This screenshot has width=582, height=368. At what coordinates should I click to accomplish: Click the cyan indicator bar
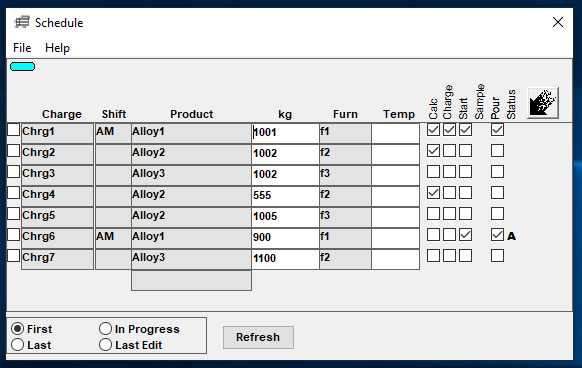23,66
